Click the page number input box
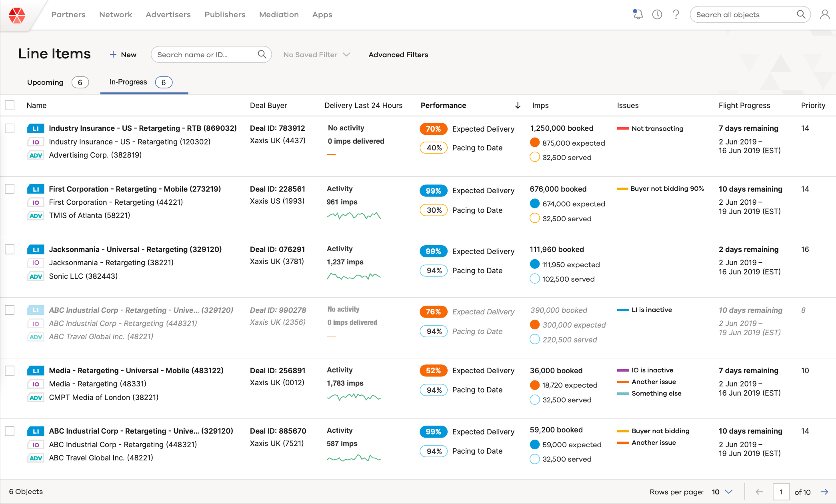 click(781, 492)
